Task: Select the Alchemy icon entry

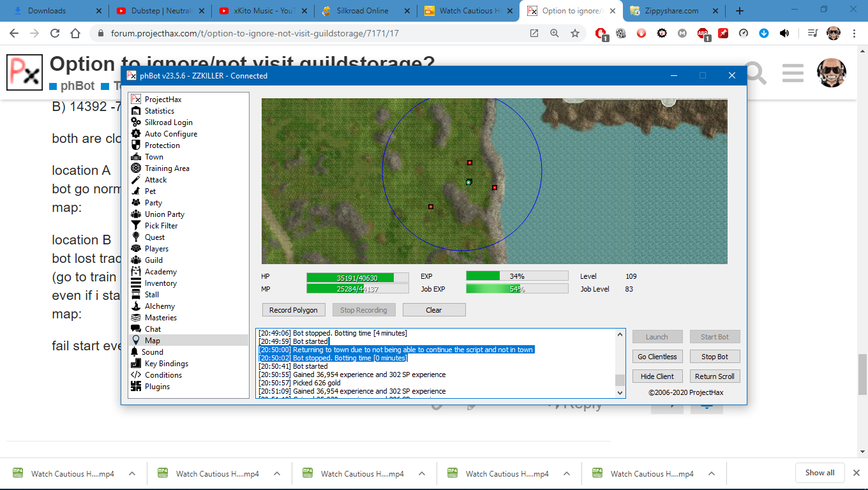Action: (x=135, y=306)
